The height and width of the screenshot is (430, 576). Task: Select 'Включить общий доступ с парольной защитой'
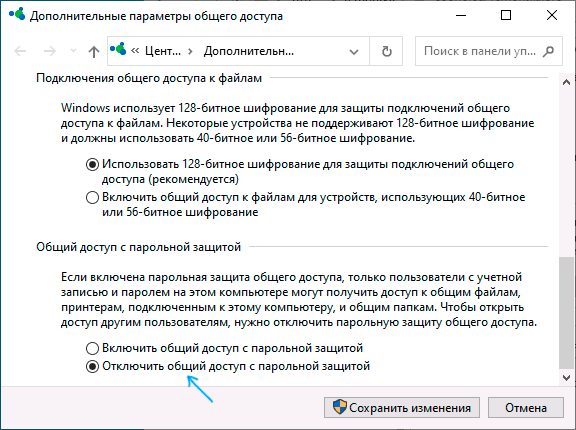92,348
